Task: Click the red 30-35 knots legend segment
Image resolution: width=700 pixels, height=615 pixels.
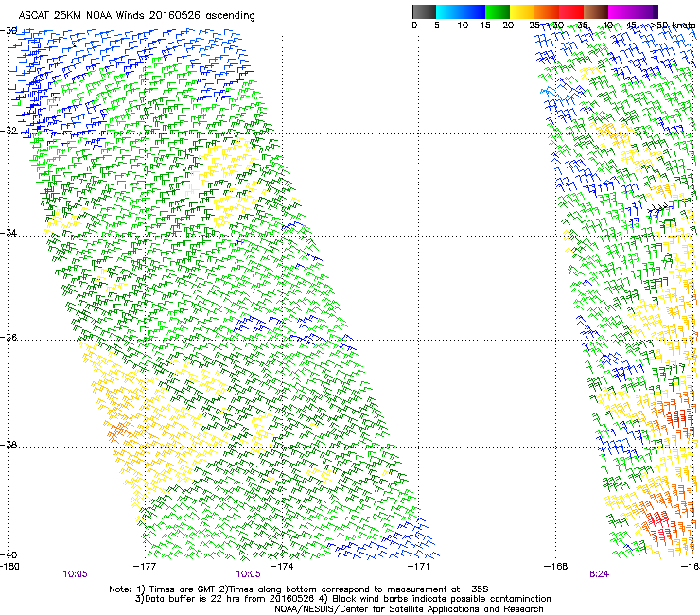Action: click(571, 11)
